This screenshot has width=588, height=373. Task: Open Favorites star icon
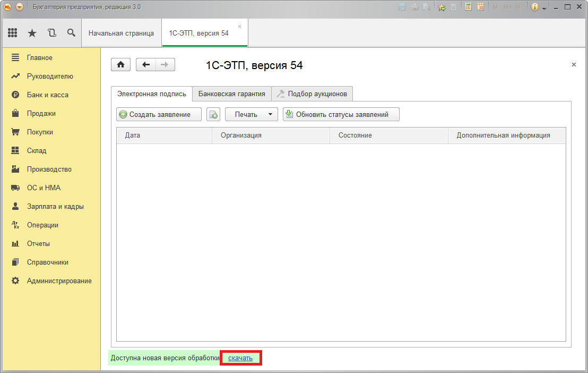(32, 33)
